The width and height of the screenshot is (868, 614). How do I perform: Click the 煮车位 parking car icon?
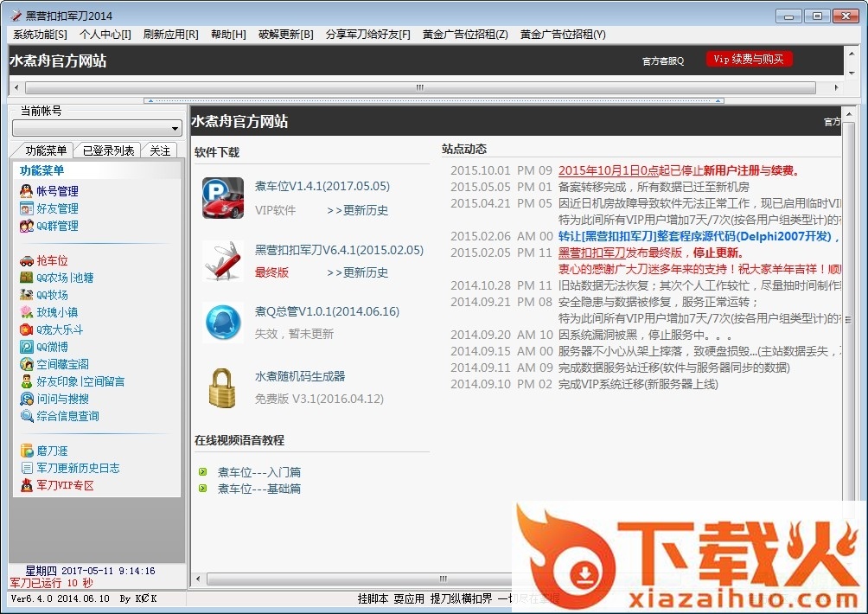223,198
